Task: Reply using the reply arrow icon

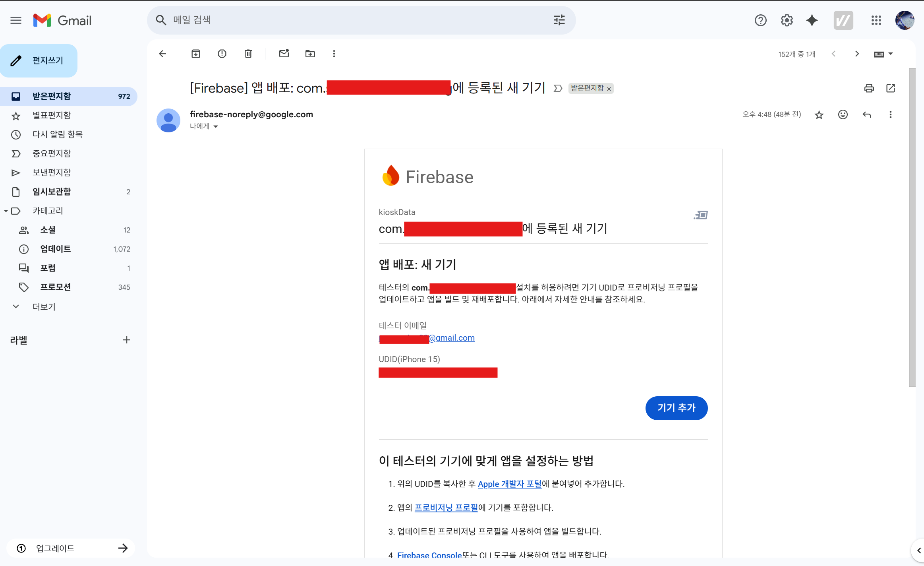Action: tap(867, 115)
